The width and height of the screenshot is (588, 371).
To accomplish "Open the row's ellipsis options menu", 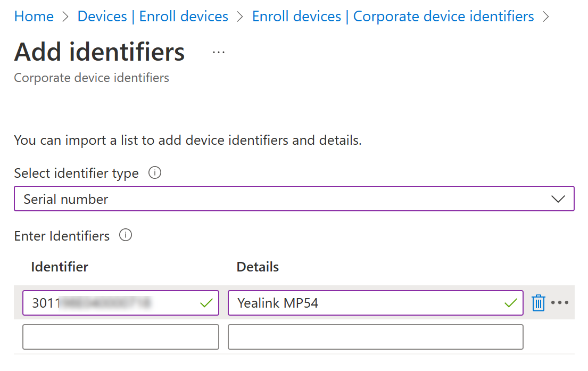I will click(x=560, y=302).
